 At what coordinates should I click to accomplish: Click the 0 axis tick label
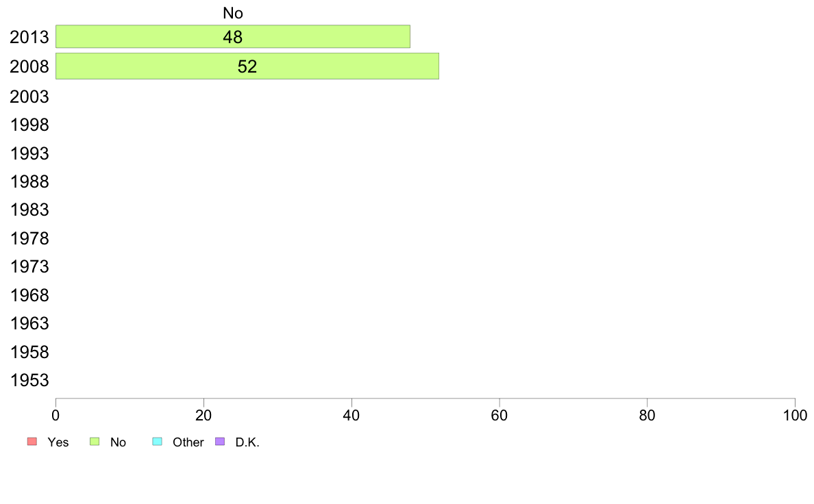56,415
